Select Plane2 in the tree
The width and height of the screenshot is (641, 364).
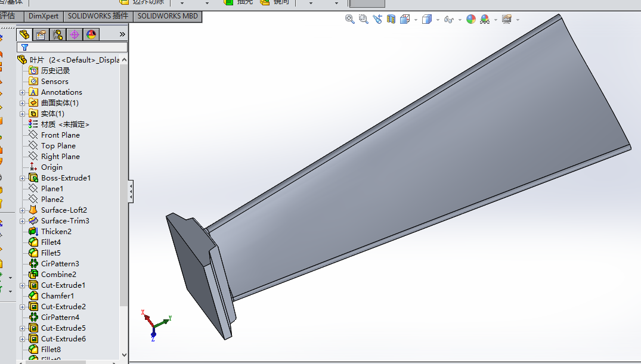(52, 199)
